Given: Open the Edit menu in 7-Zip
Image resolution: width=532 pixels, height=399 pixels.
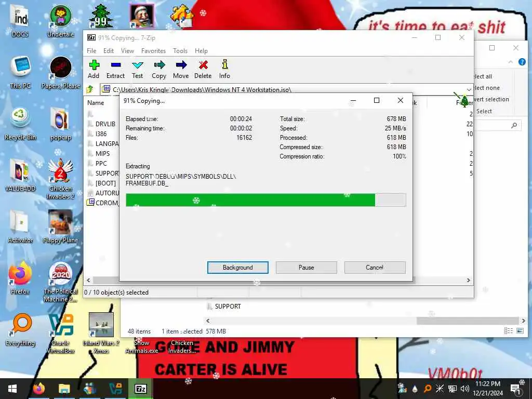Looking at the screenshot, I should [x=109, y=51].
